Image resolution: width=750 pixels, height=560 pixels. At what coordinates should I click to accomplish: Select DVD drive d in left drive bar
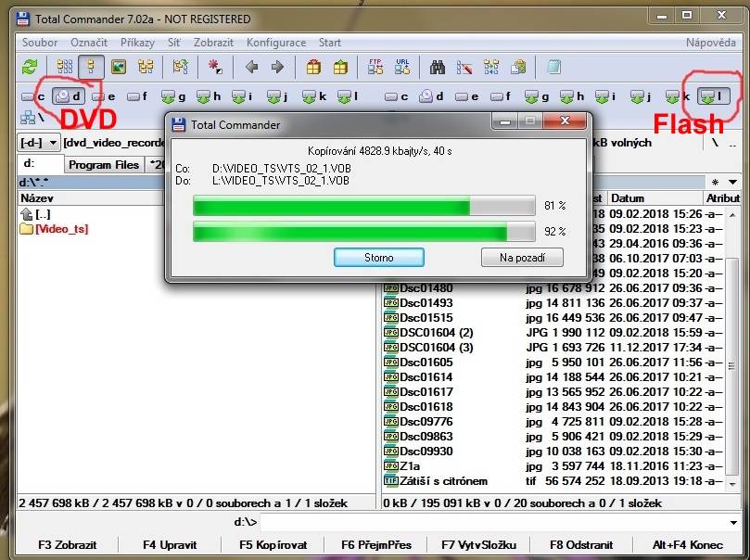tap(69, 96)
